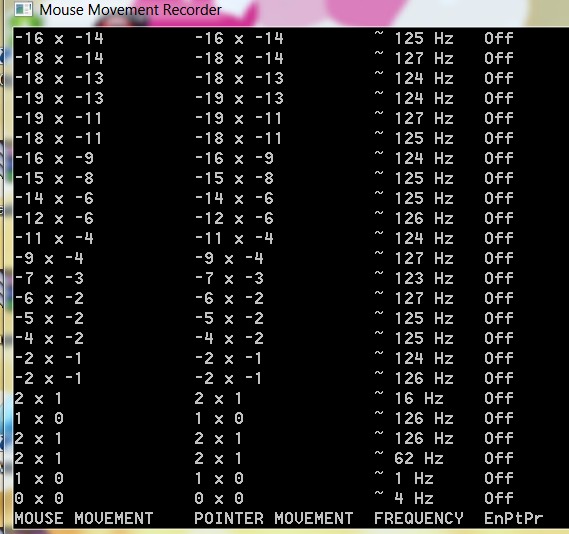
Task: Select -6 x -2 in the mouse movement column
Action: tap(49, 298)
